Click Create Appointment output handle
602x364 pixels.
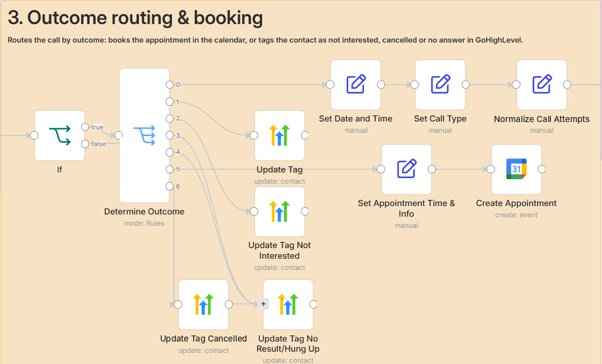[x=542, y=169]
